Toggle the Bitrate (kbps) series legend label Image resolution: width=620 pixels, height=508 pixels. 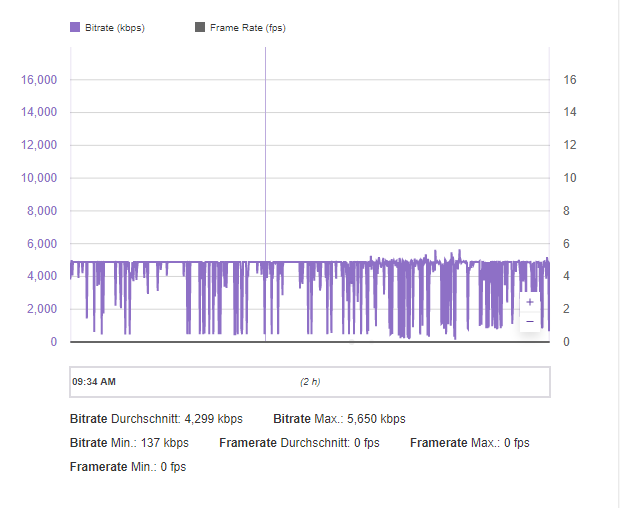pyautogui.click(x=115, y=28)
